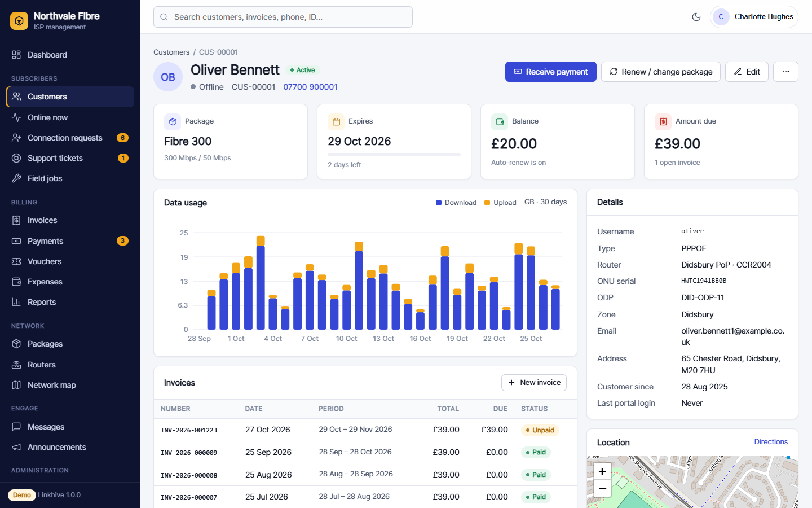Open Connection requests section

[70, 138]
